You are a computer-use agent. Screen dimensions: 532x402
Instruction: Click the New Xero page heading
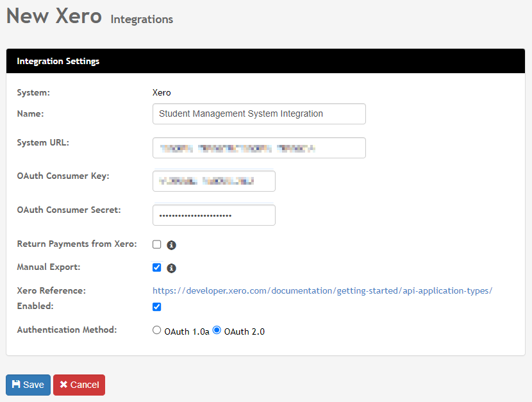pos(54,16)
